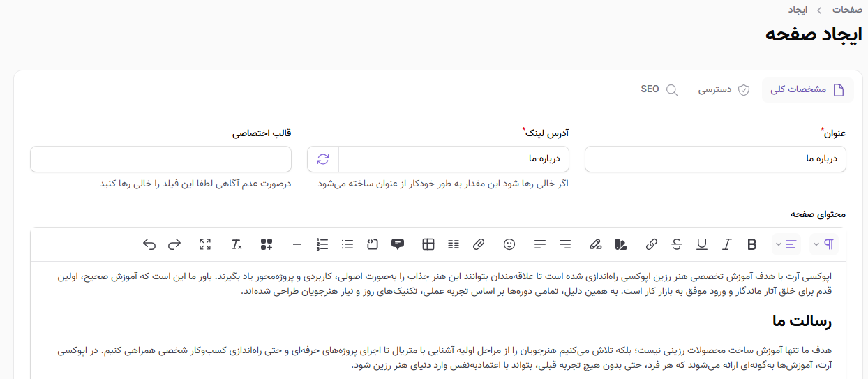Click the paragraph starting with هدف ما تنها

click(444, 357)
